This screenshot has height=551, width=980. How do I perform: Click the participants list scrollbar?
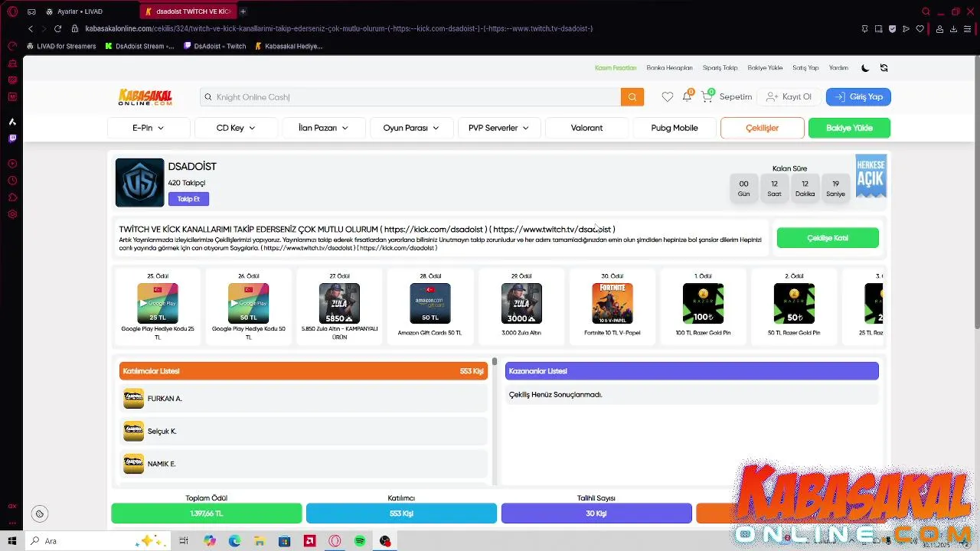point(495,362)
